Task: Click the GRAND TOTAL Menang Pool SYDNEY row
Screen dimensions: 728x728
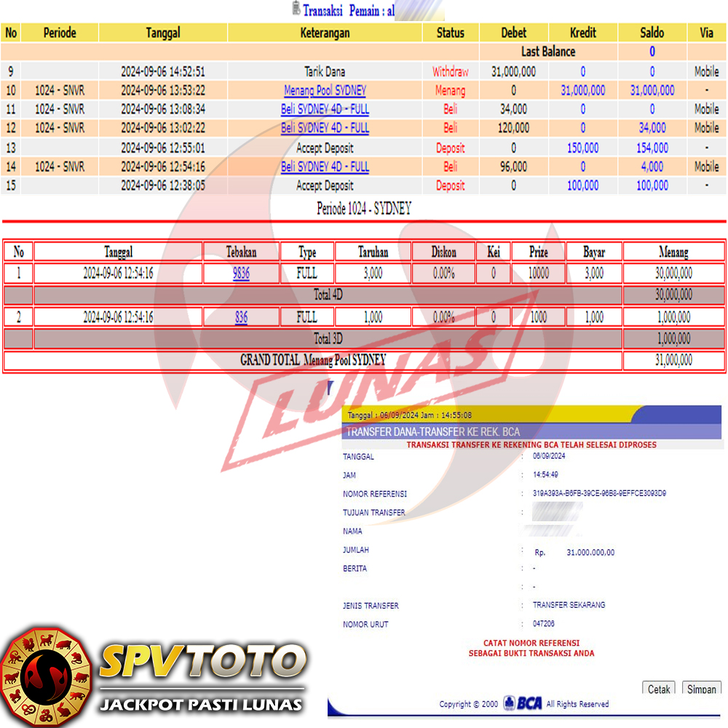Action: (313, 360)
